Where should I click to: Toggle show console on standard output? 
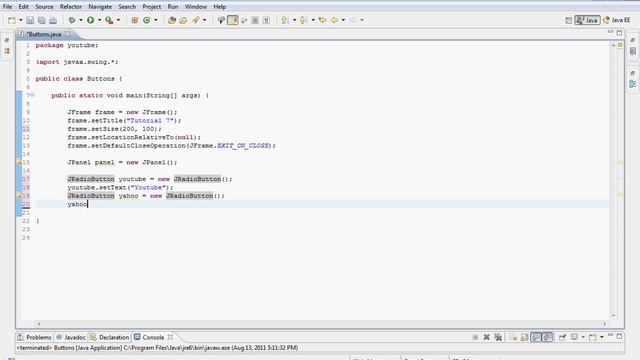coord(536,337)
